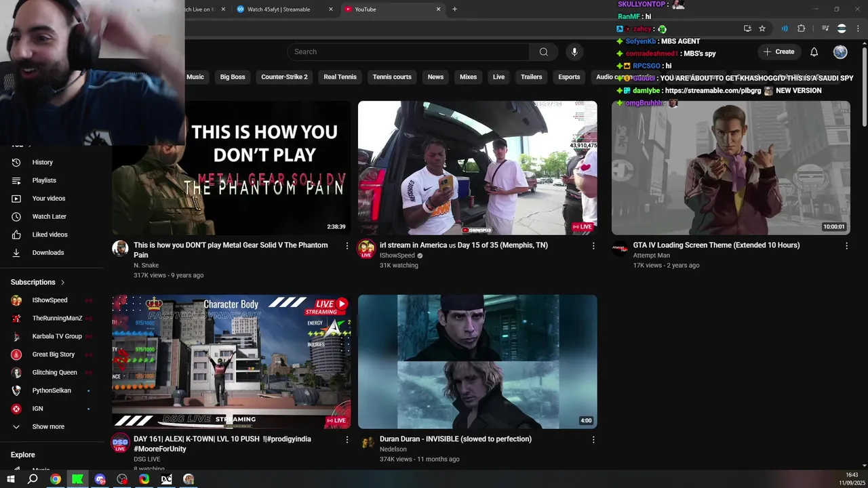
Task: Start voice search with the microphone icon
Action: click(x=574, y=52)
